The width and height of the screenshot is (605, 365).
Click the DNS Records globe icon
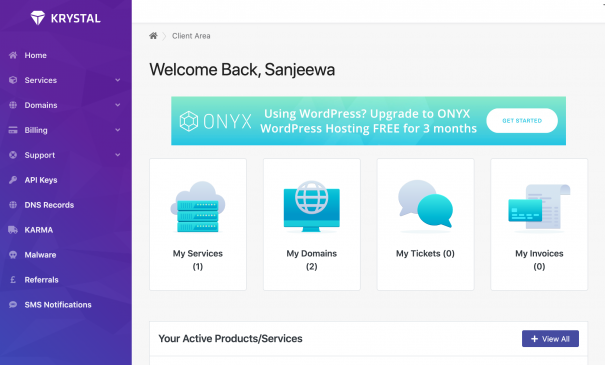(13, 205)
